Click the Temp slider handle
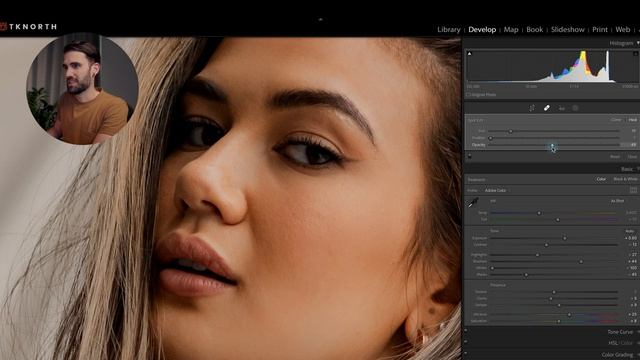 pyautogui.click(x=539, y=213)
